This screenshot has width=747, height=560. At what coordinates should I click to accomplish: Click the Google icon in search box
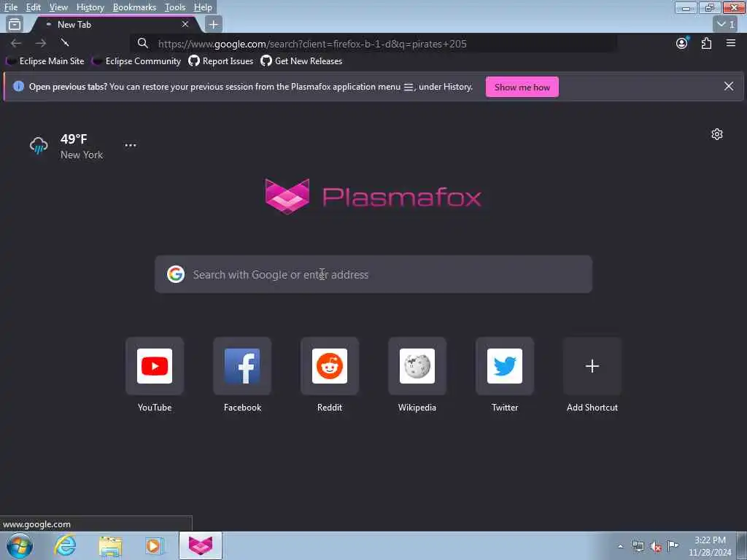click(x=176, y=274)
